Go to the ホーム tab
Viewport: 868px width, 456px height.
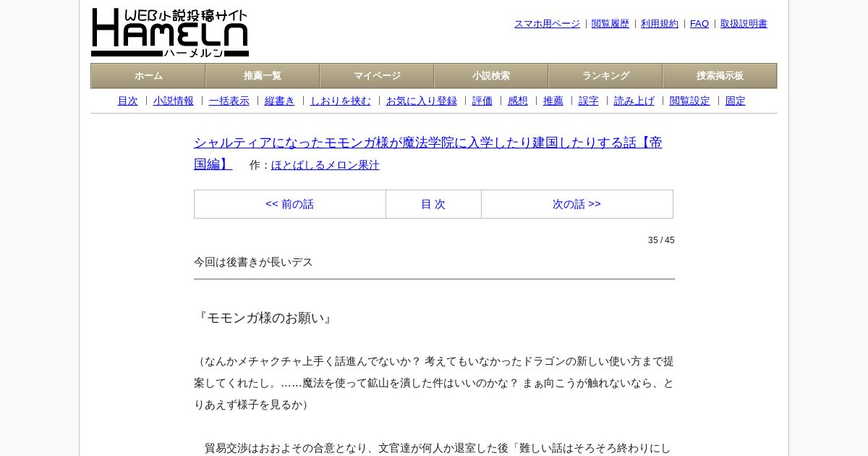(148, 76)
